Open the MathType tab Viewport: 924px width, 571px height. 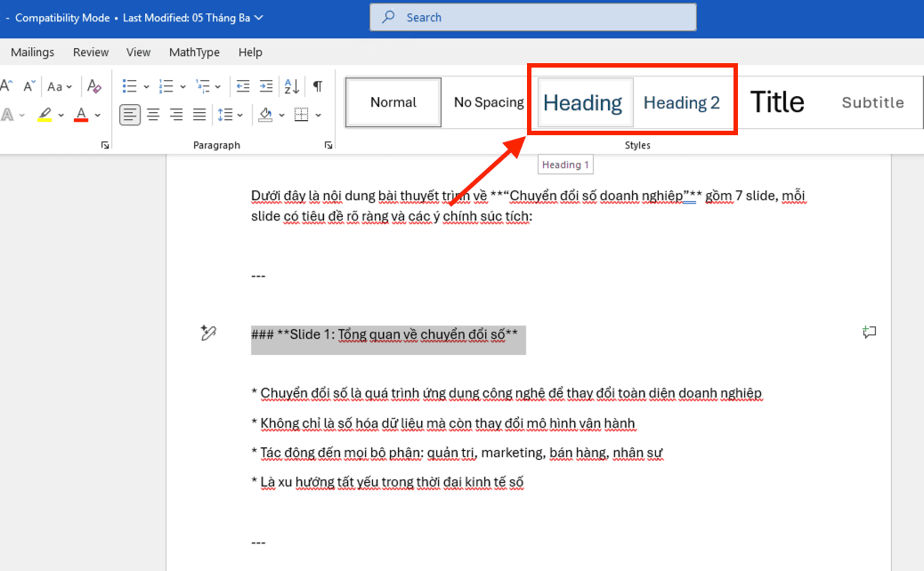pyautogui.click(x=194, y=52)
